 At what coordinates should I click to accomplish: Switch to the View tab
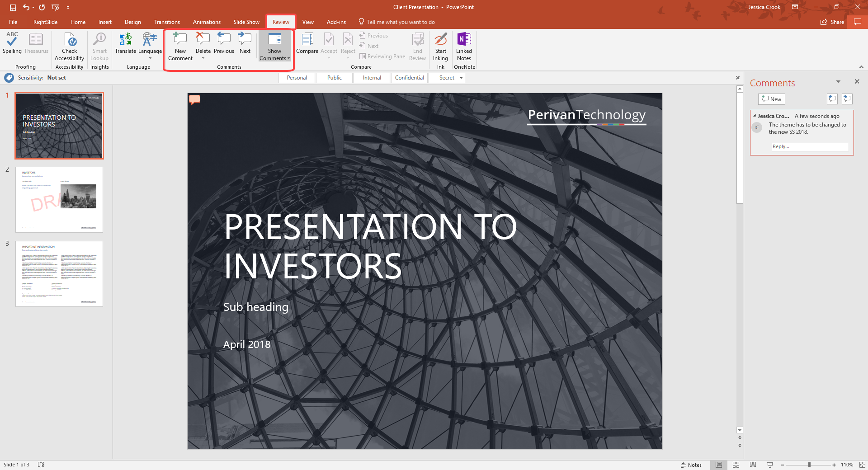(308, 22)
